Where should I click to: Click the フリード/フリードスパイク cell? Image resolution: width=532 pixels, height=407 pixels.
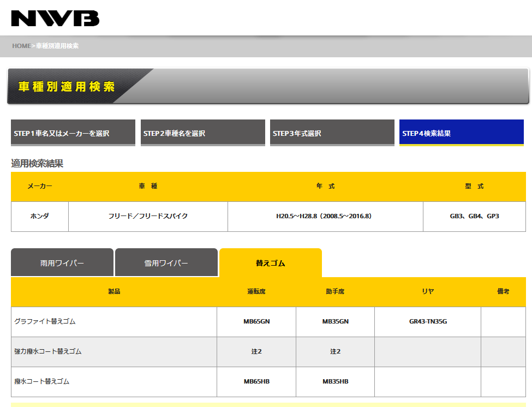pyautogui.click(x=148, y=217)
